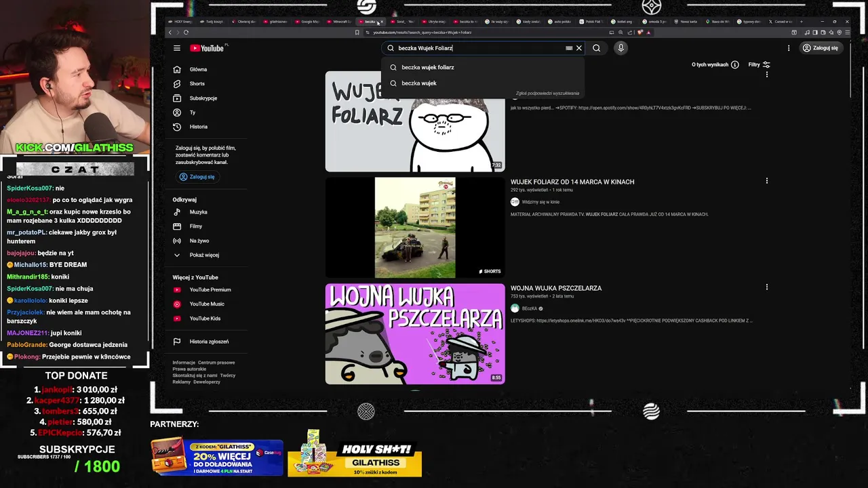This screenshot has width=868, height=488.
Task: Open the Wojna Wujka Pszczelarza thumbnail
Action: click(415, 334)
